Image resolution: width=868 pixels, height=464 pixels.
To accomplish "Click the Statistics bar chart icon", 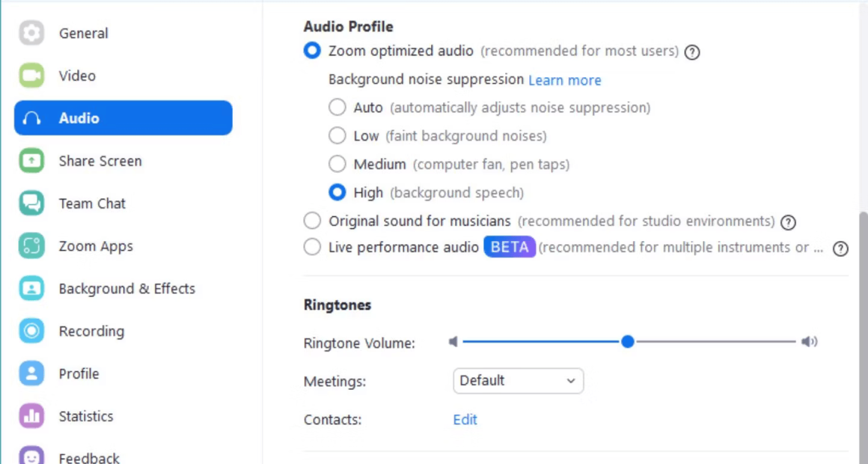I will [x=31, y=416].
